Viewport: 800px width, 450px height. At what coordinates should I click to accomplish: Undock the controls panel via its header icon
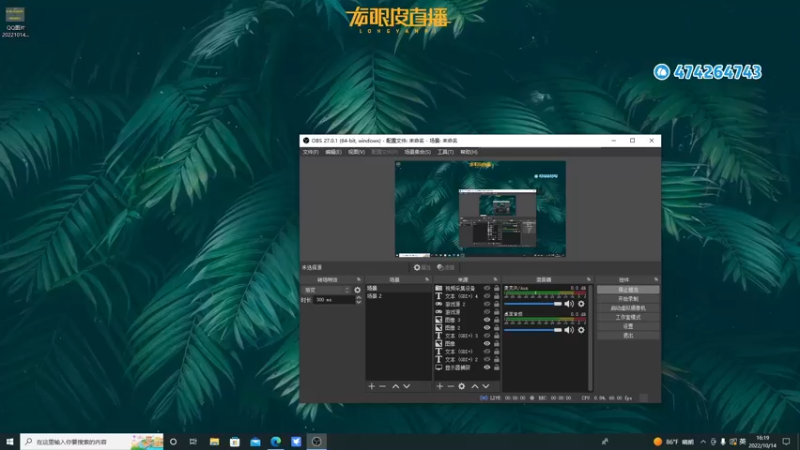tap(656, 280)
